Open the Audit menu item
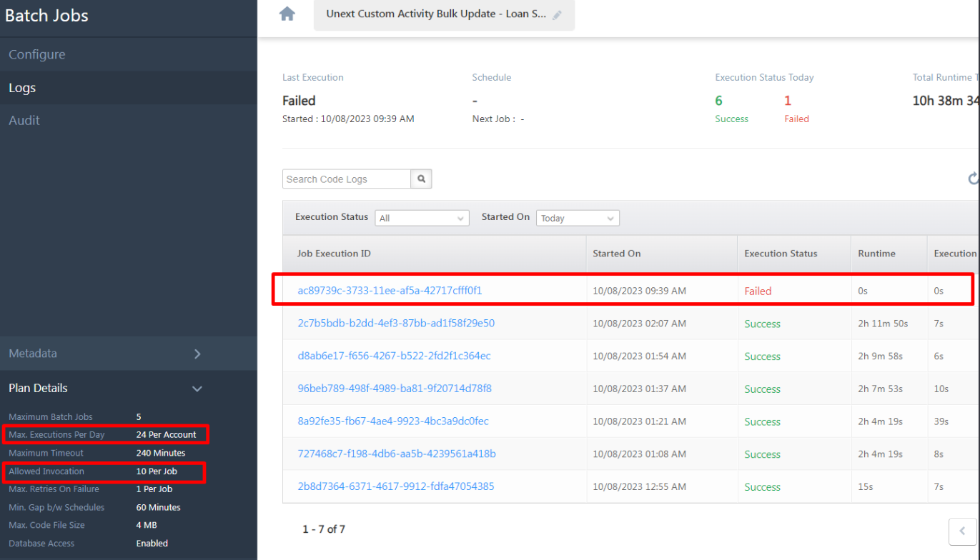Screen dimensions: 980x560 tap(24, 120)
